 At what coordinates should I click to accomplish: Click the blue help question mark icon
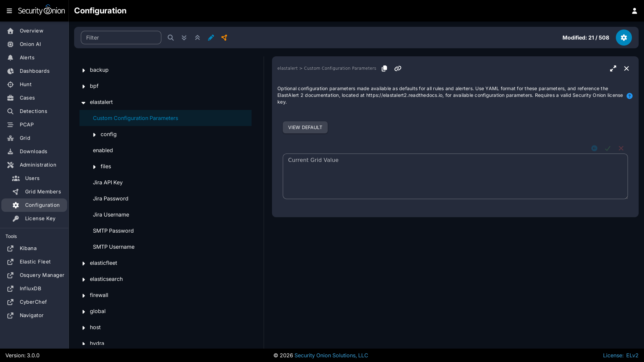(630, 96)
